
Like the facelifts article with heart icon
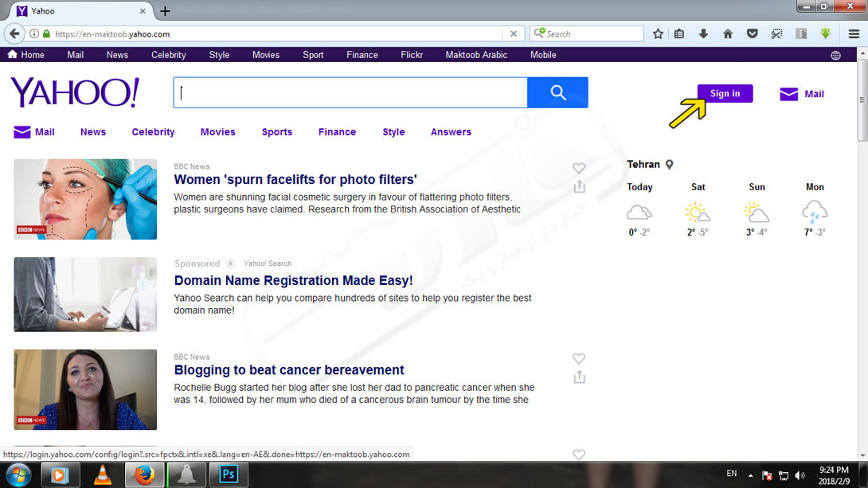point(579,168)
